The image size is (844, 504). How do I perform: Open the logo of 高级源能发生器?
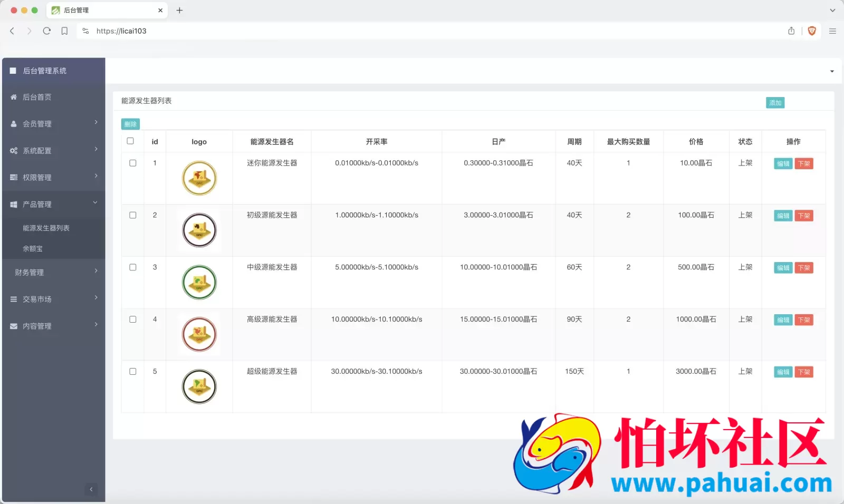[x=199, y=335]
